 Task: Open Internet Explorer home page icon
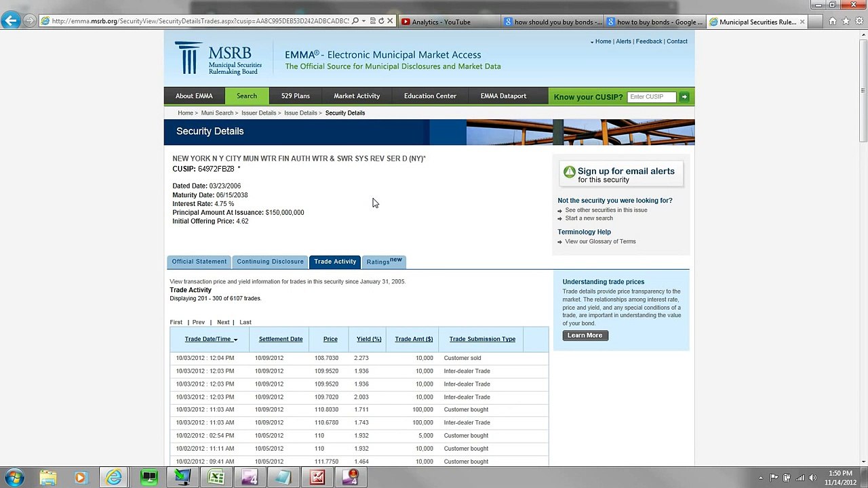pyautogui.click(x=833, y=21)
